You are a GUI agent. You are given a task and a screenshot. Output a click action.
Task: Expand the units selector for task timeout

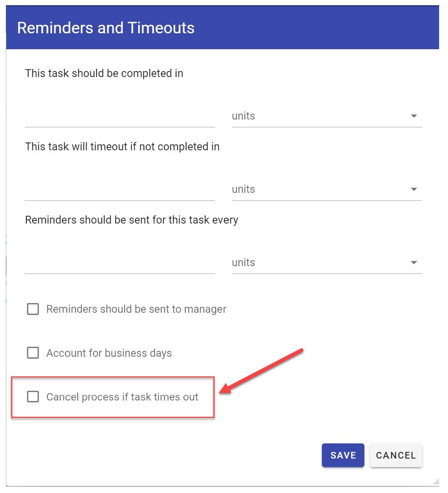coord(318,190)
